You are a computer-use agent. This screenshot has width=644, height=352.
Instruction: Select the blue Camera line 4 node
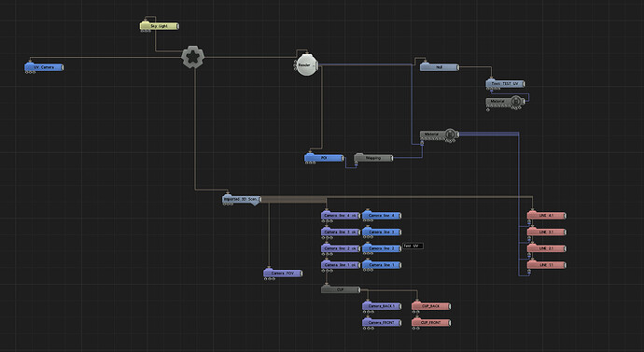[x=382, y=216]
